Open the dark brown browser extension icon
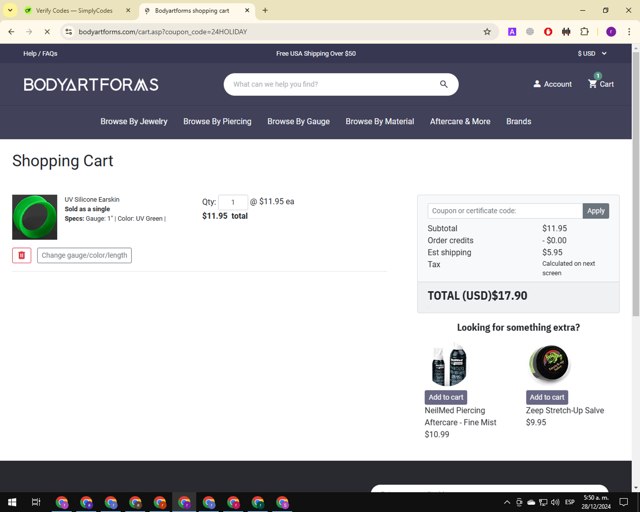Screen dimensions: 640x512 pos(566,31)
